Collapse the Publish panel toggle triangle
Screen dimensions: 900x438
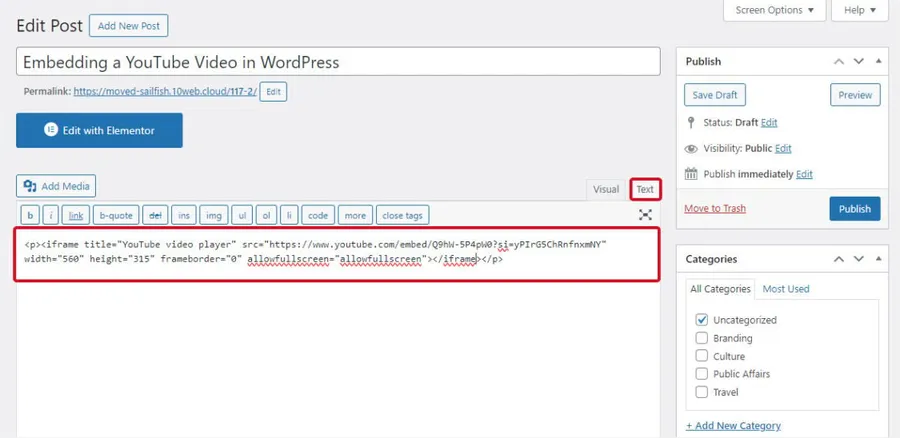click(x=878, y=61)
